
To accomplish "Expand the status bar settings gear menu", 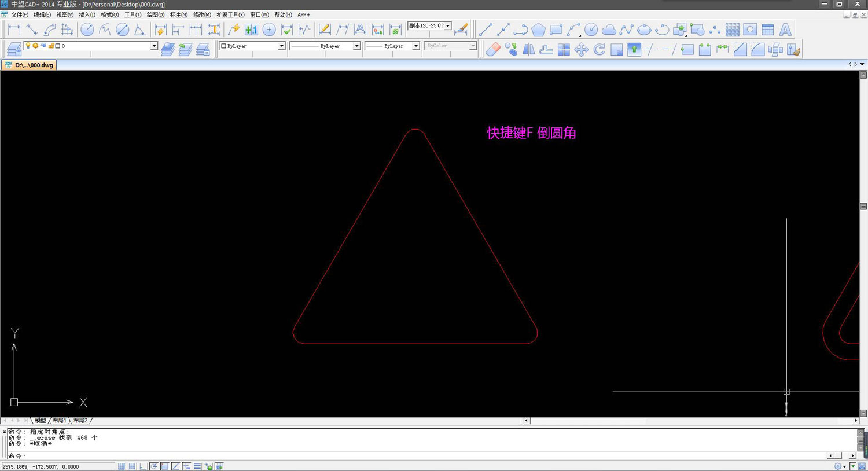I will coord(840,466).
